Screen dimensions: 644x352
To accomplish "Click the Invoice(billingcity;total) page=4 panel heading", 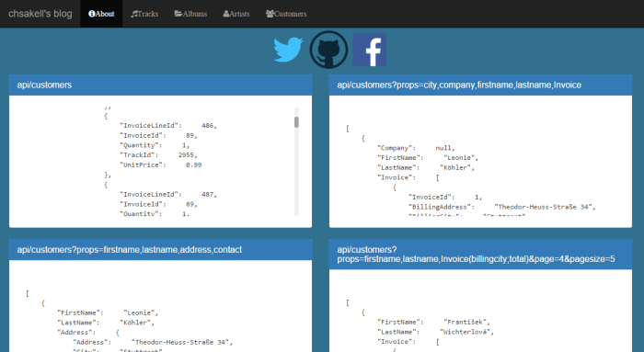I will 480,255.
